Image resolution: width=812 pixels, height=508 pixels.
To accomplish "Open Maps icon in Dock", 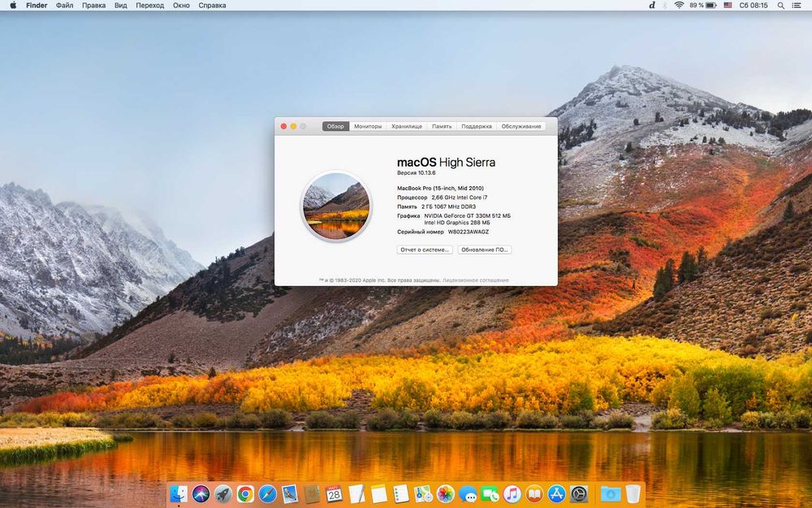I will [423, 494].
